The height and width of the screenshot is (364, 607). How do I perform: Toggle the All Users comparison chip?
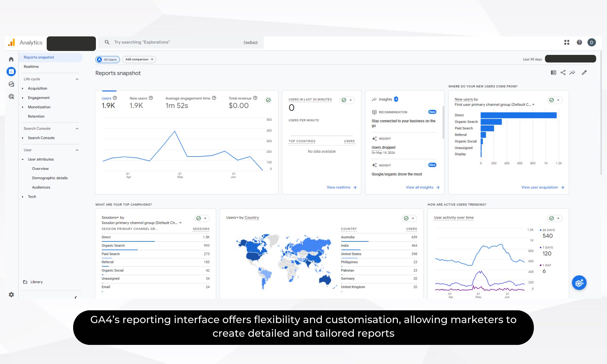pyautogui.click(x=108, y=59)
